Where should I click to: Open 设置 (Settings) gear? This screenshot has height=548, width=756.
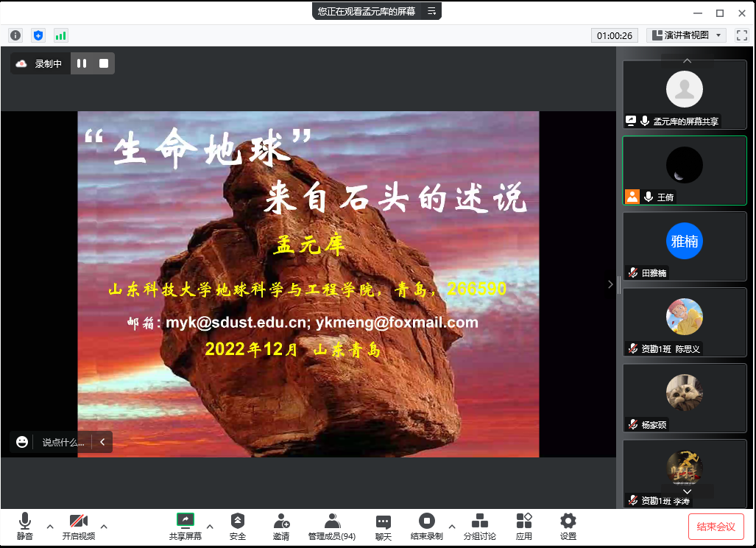(568, 526)
